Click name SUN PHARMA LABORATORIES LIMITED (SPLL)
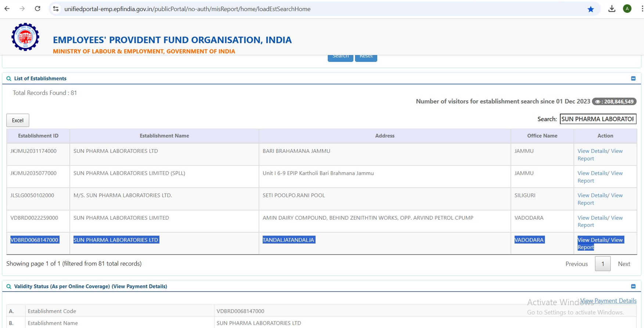 [x=129, y=173]
